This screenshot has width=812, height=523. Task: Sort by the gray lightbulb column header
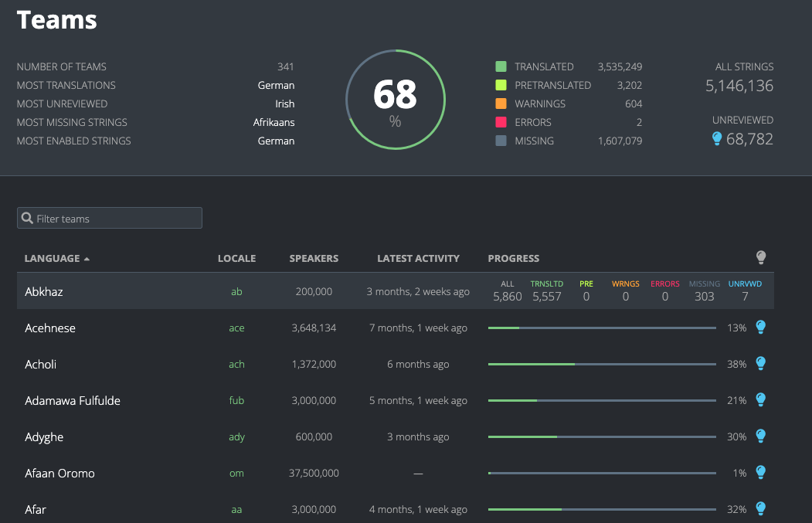coord(760,258)
